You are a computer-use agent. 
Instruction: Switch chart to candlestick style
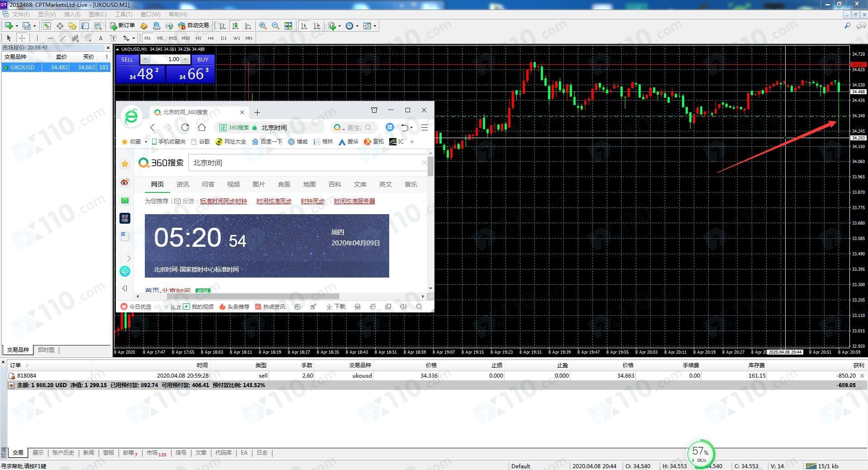(235, 26)
